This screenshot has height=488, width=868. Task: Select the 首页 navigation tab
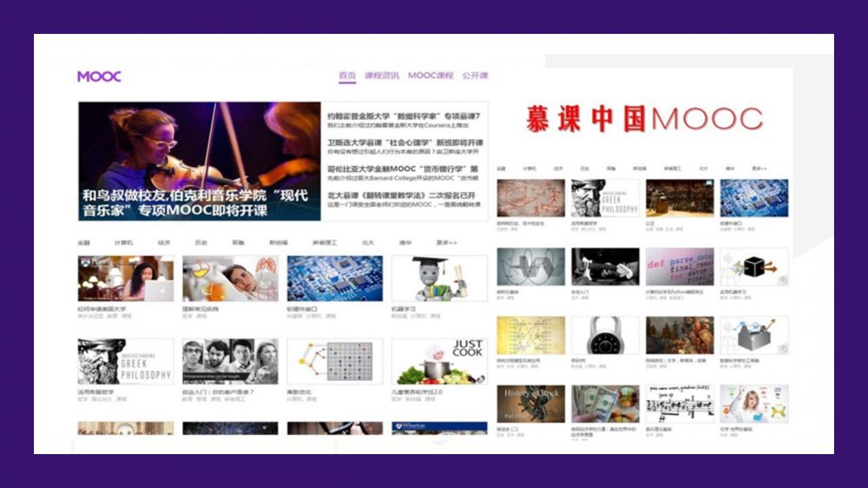tap(347, 76)
